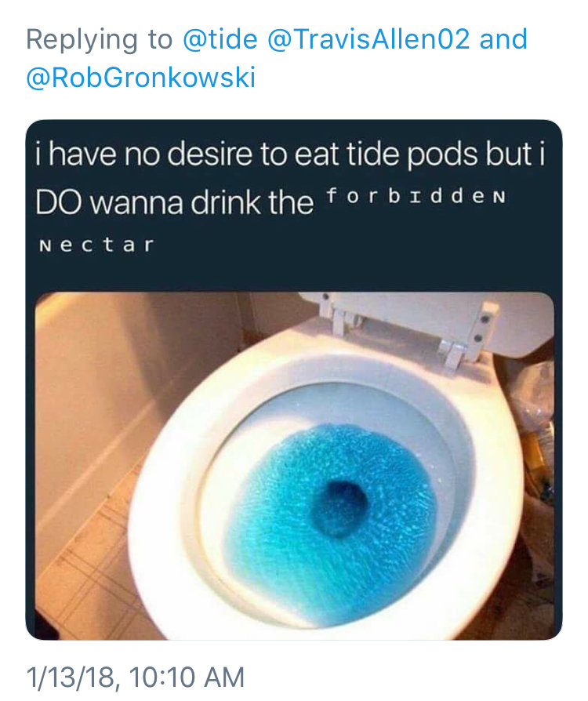Click the "10:10 AM" time text
Viewport: 588px width, 701px height.
[x=187, y=677]
